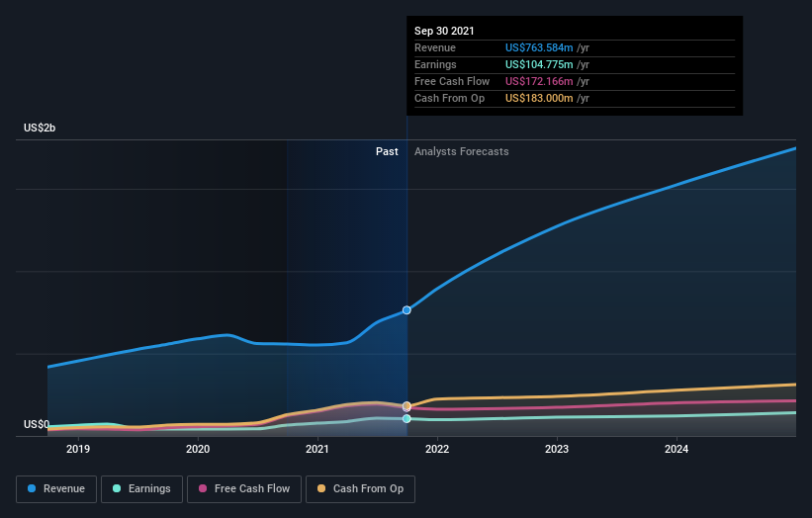This screenshot has width=812, height=518.
Task: Toggle the Revenue legend button
Action: pos(56,489)
